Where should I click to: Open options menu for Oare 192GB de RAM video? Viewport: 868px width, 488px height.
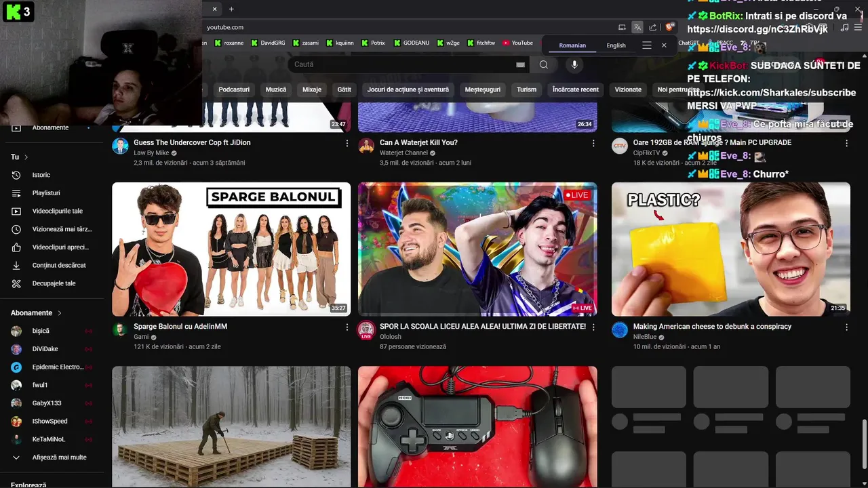(x=846, y=143)
